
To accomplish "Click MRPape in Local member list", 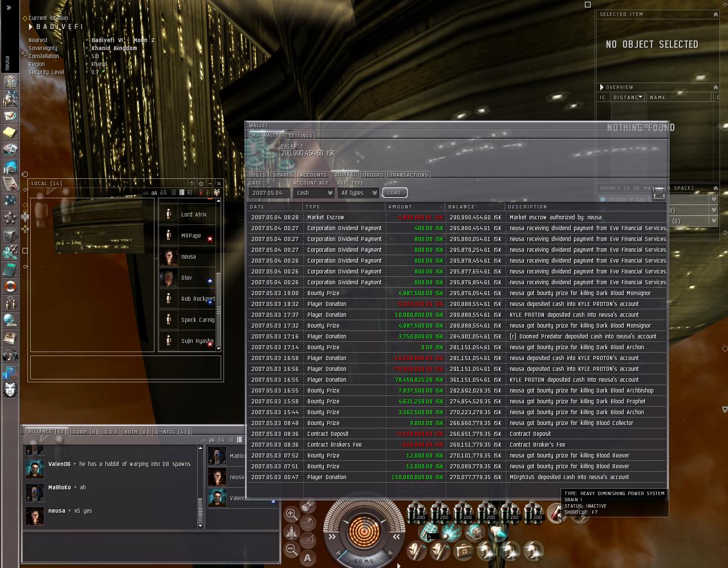I will pos(186,235).
